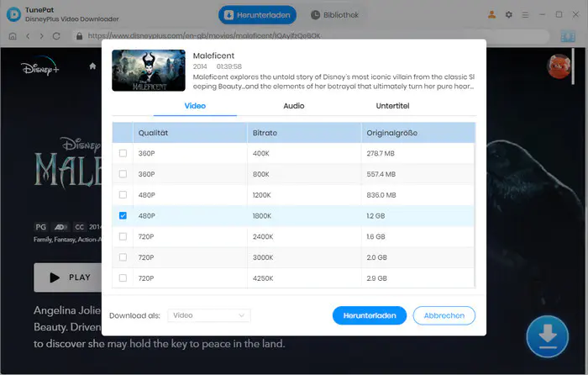Open the hamburger menu icon
The image size is (588, 375).
pos(525,14)
